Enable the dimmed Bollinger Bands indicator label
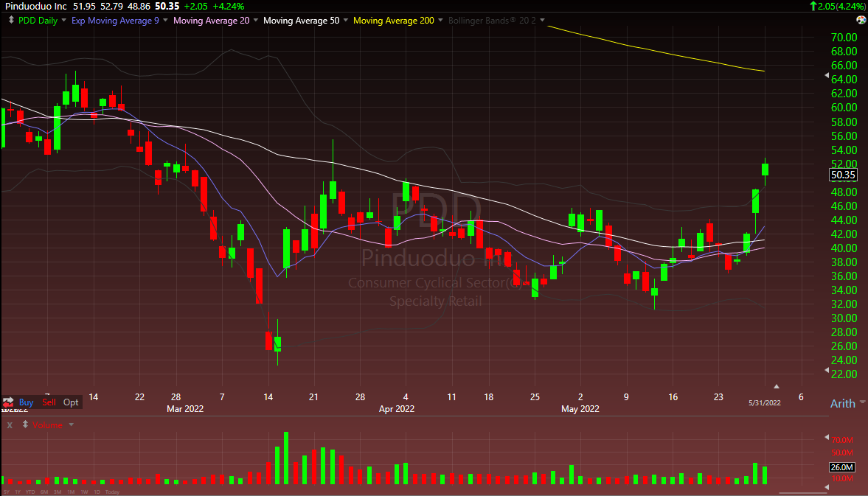This screenshot has height=496, width=868. pos(492,21)
